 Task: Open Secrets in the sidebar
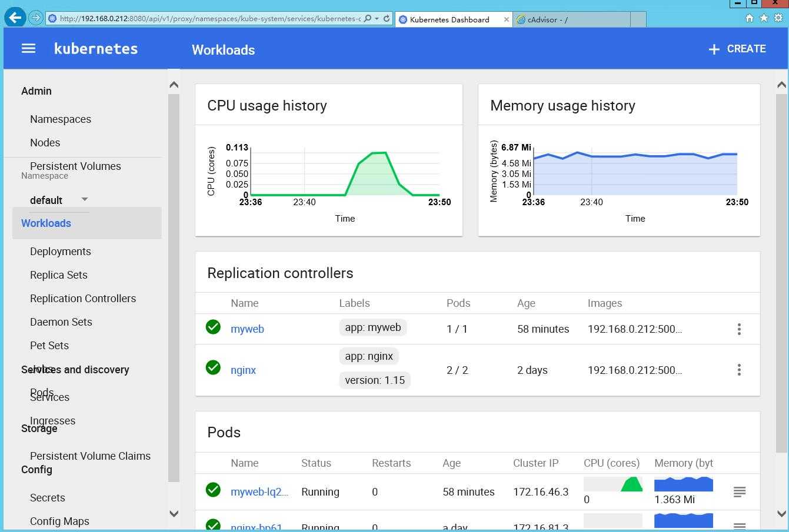[x=48, y=498]
